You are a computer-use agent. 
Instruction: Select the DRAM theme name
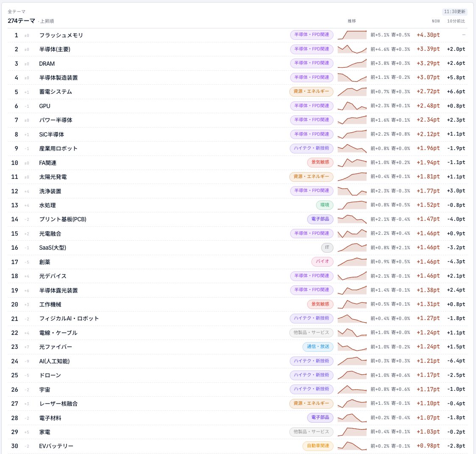47,64
